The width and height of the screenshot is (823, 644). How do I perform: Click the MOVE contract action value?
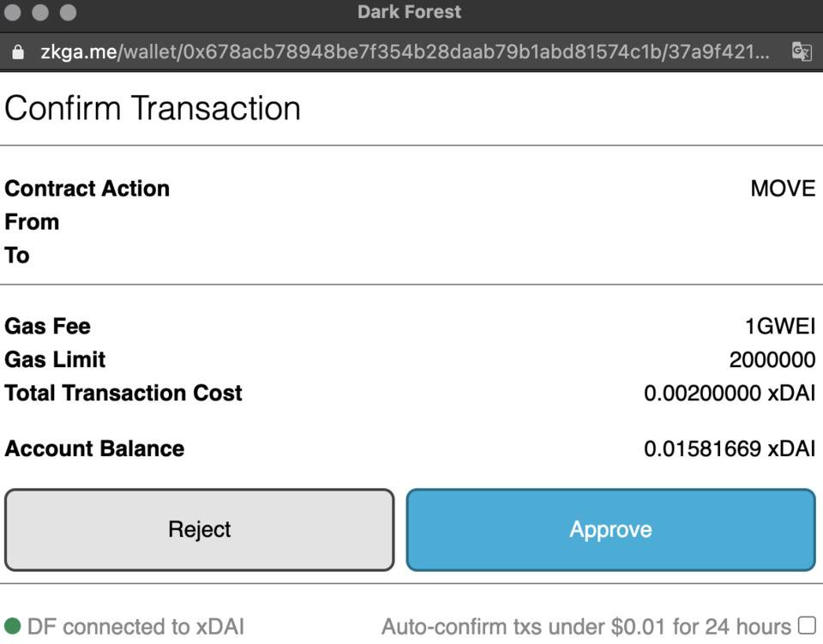(783, 189)
